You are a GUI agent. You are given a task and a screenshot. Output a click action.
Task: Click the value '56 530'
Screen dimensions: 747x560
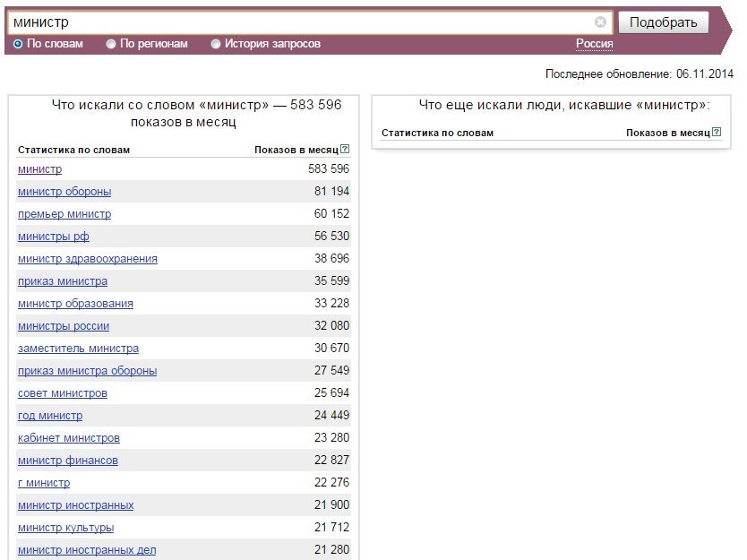331,236
